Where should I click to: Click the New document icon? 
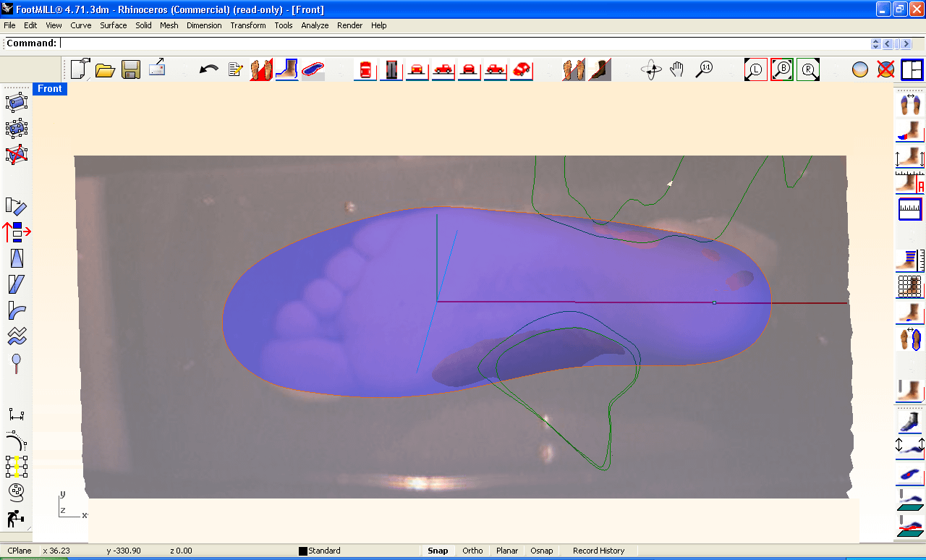tap(80, 69)
